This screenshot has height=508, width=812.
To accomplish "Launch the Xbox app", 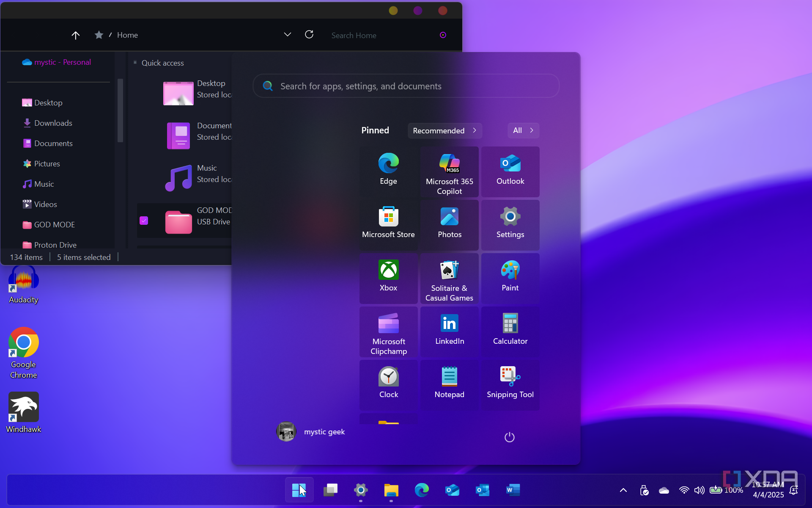I will 388,278.
